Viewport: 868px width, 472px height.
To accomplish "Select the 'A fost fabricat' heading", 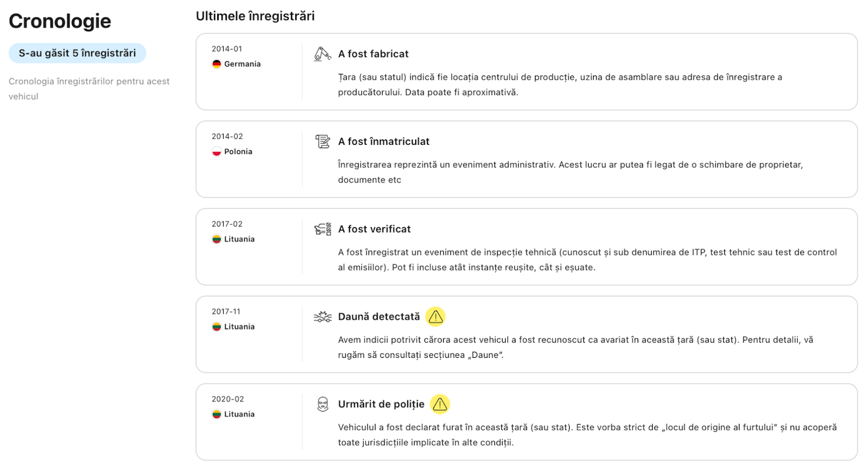I will click(x=373, y=54).
